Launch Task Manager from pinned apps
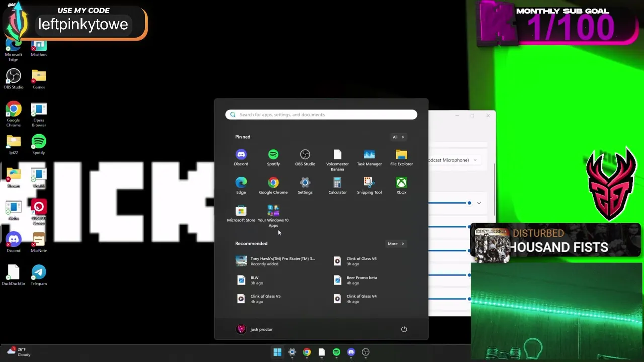The image size is (644, 362). 369,158
